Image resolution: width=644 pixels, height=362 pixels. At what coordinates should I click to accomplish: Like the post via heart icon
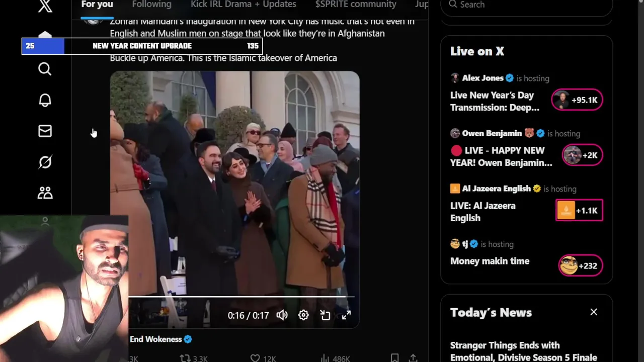(255, 358)
